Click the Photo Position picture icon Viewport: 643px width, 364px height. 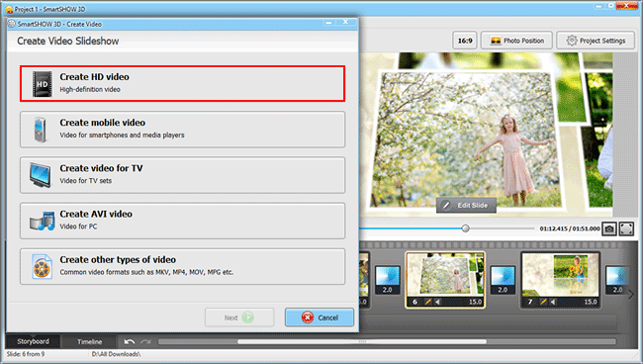pyautogui.click(x=496, y=41)
